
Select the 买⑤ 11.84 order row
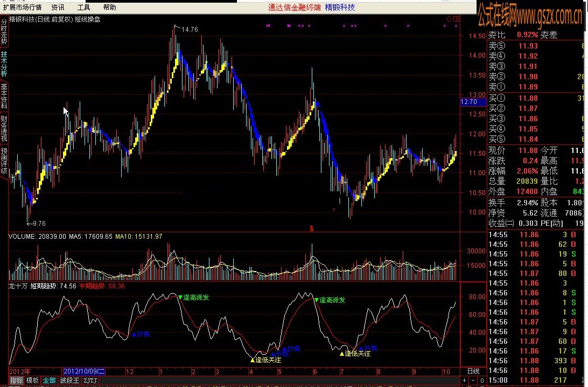pyautogui.click(x=537, y=139)
